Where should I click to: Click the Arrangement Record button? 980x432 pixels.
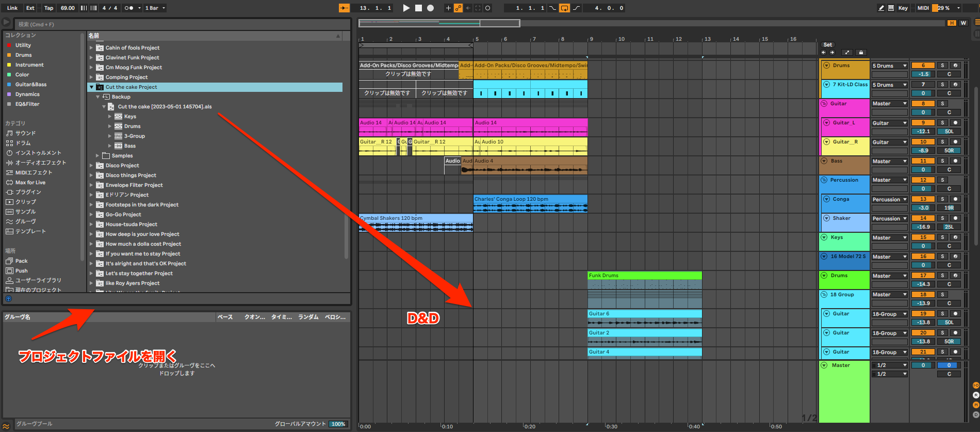431,8
